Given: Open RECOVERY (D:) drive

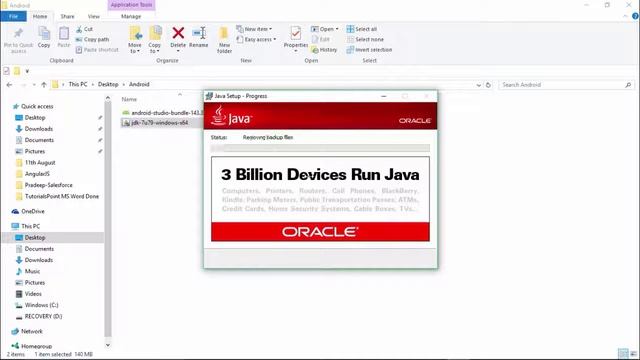Looking at the screenshot, I should (x=43, y=316).
